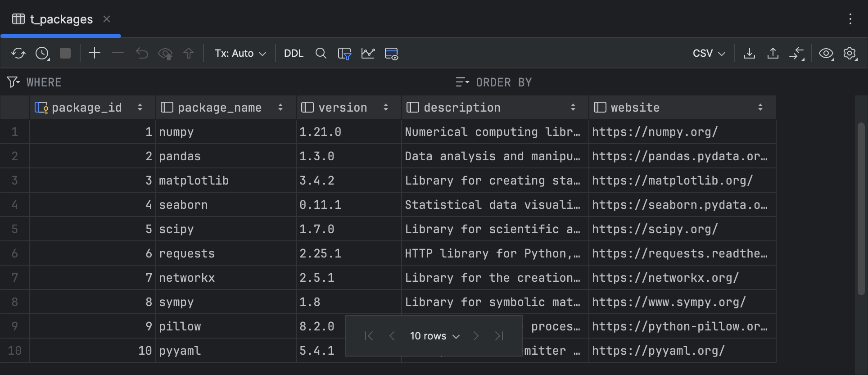Screen dimensions: 868x375
Task: Expand the Tx: Auto dropdown
Action: pyautogui.click(x=240, y=54)
